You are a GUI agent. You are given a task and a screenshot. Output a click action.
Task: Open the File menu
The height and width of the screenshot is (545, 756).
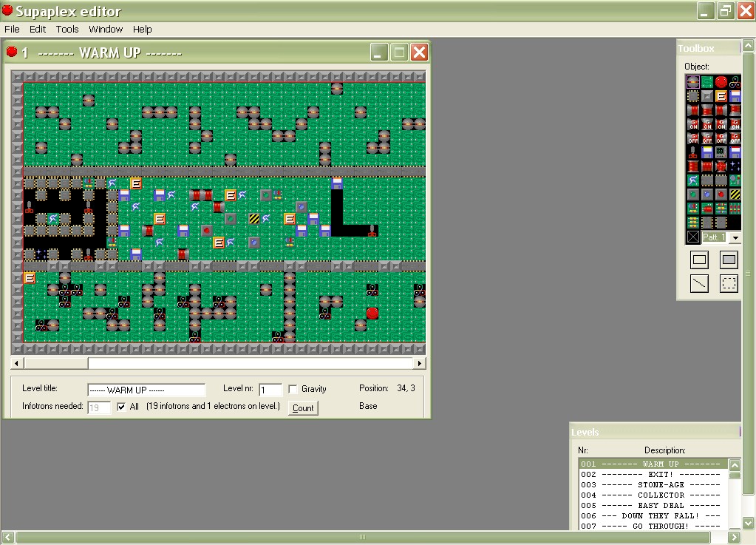pos(12,30)
